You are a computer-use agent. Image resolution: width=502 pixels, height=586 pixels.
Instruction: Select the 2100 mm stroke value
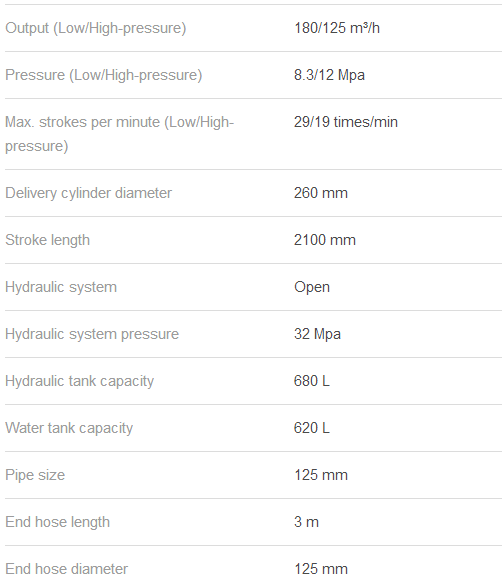point(325,240)
